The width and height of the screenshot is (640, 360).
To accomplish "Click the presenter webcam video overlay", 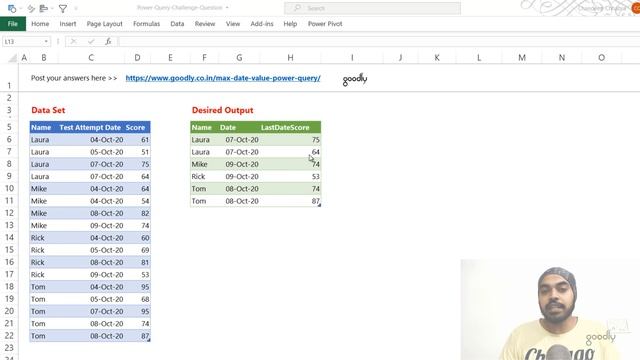I will tap(550, 309).
